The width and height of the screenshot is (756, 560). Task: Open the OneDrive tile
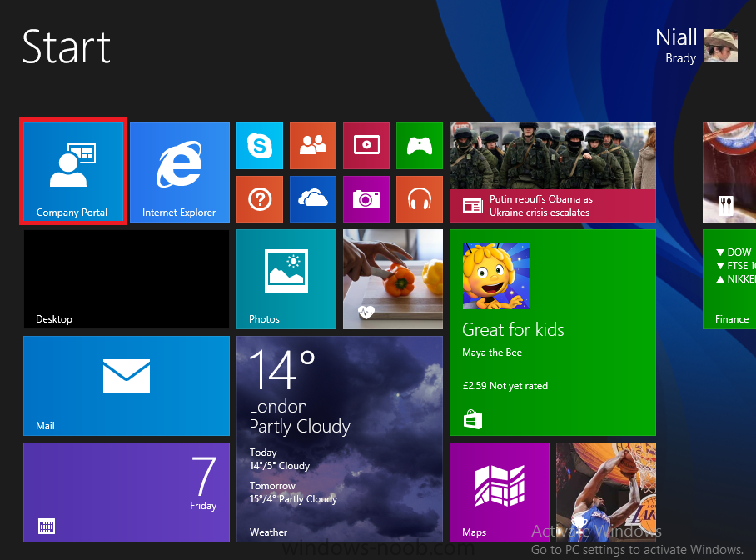[x=313, y=199]
